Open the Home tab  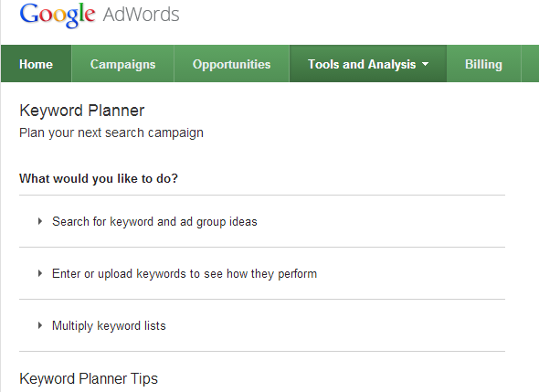pos(37,64)
